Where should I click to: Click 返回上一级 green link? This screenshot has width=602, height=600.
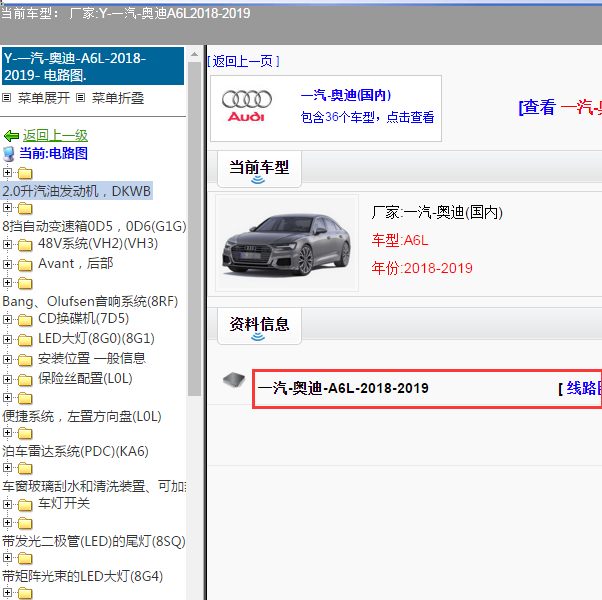point(55,136)
